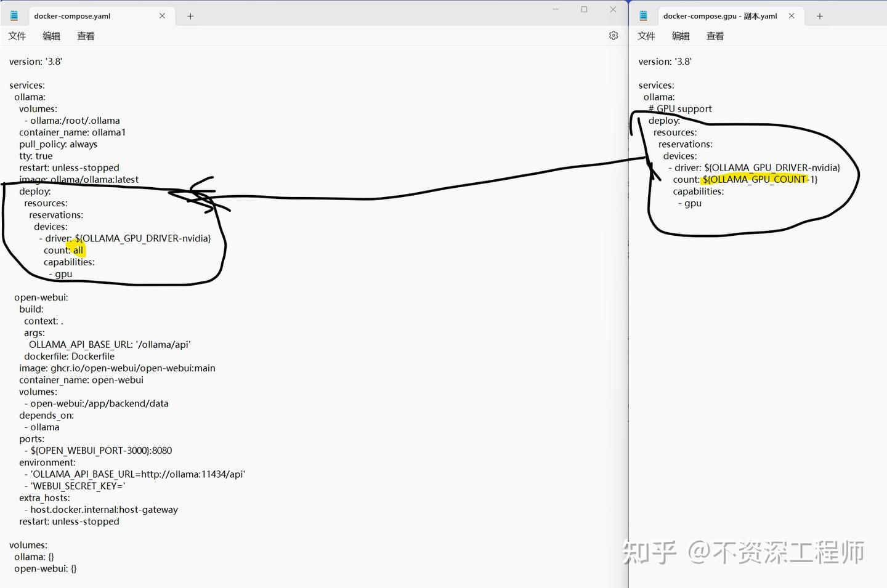This screenshot has height=588, width=887.
Task: Click 'host.docker.internal:host-gateway' line
Action: click(101, 510)
